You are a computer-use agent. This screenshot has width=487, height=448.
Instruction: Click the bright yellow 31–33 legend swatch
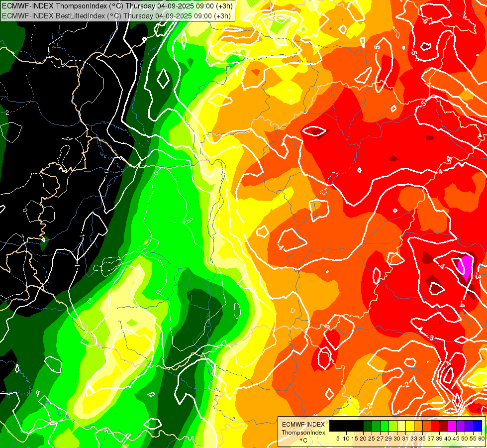click(410, 426)
